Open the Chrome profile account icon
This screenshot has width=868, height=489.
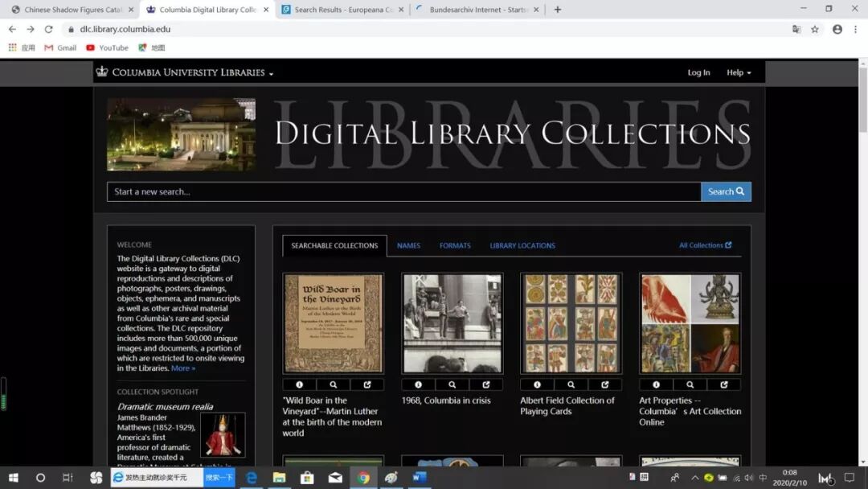coord(837,29)
